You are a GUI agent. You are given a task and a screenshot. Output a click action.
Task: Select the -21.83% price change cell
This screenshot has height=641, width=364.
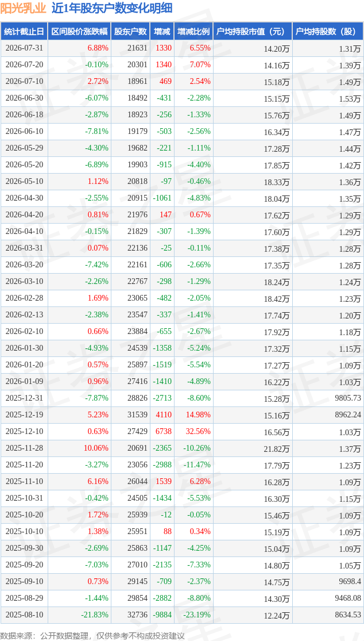tap(79, 615)
